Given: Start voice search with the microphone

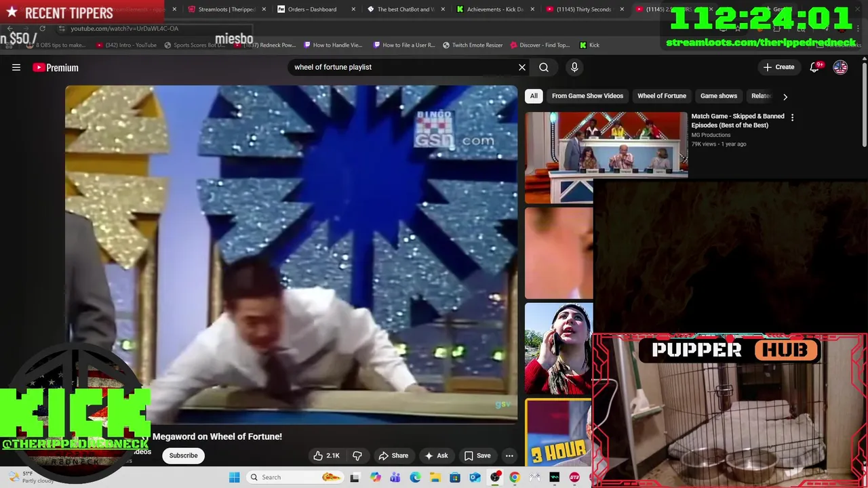Looking at the screenshot, I should click(x=574, y=67).
